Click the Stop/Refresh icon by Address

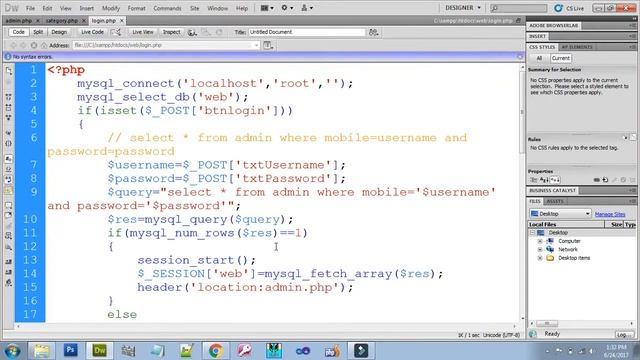click(x=34, y=45)
